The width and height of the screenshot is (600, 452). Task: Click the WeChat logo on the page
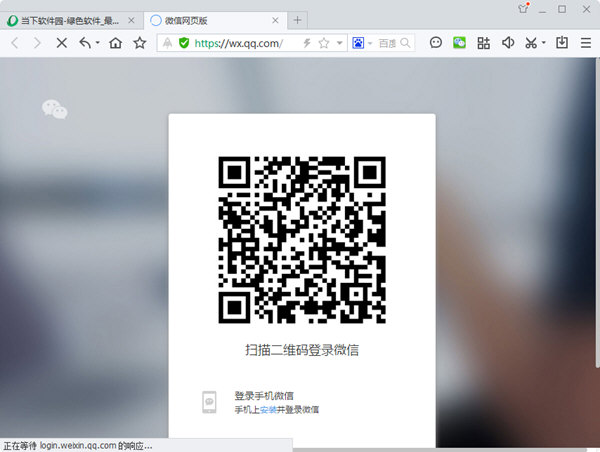55,109
